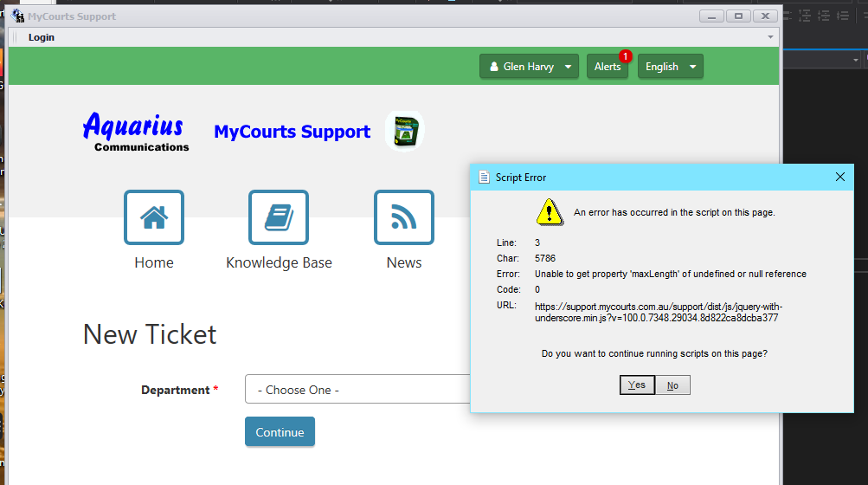Click Yes to continue running scripts
Image resolution: width=868 pixels, height=485 pixels.
pyautogui.click(x=637, y=385)
